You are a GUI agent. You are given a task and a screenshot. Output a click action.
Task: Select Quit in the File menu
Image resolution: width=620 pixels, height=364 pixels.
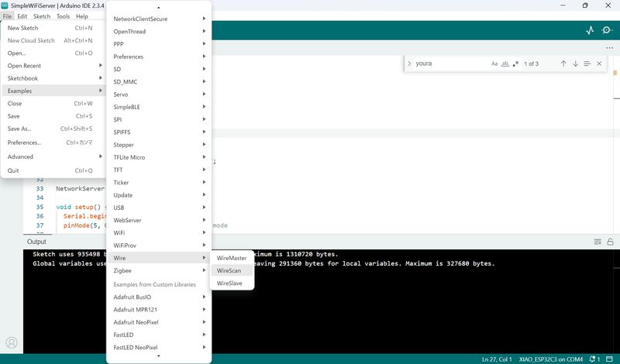pyautogui.click(x=53, y=170)
